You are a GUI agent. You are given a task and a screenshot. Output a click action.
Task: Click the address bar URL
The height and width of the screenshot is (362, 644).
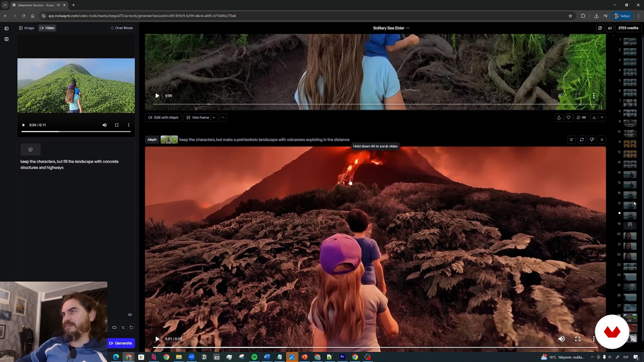[x=142, y=16]
